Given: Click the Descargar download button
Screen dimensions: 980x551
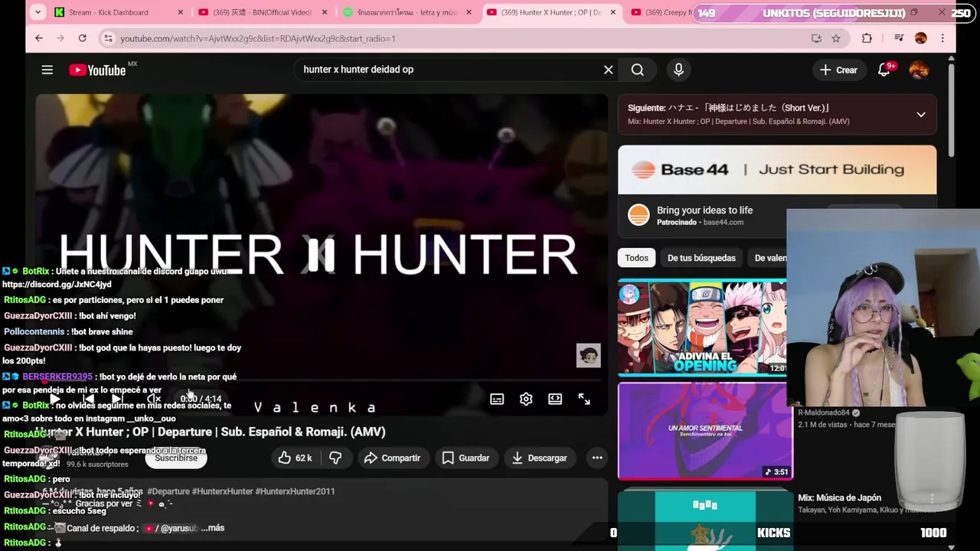Looking at the screenshot, I should point(539,458).
